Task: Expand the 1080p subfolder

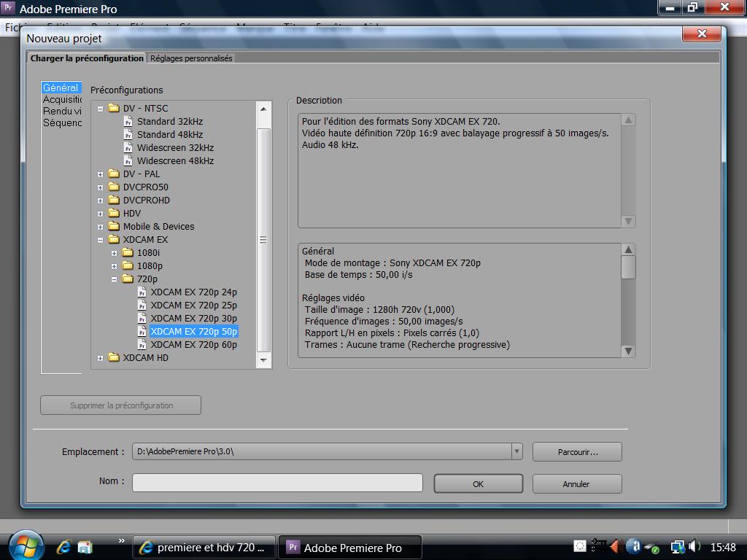Action: [115, 267]
